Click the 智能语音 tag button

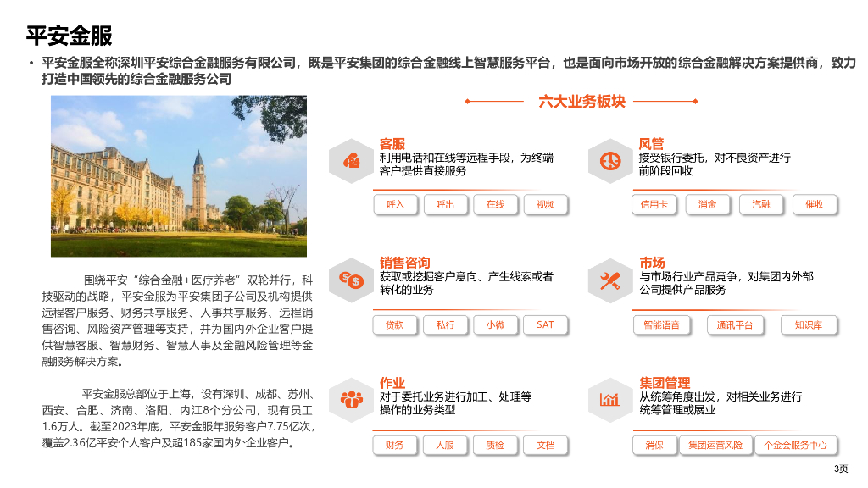click(x=661, y=325)
